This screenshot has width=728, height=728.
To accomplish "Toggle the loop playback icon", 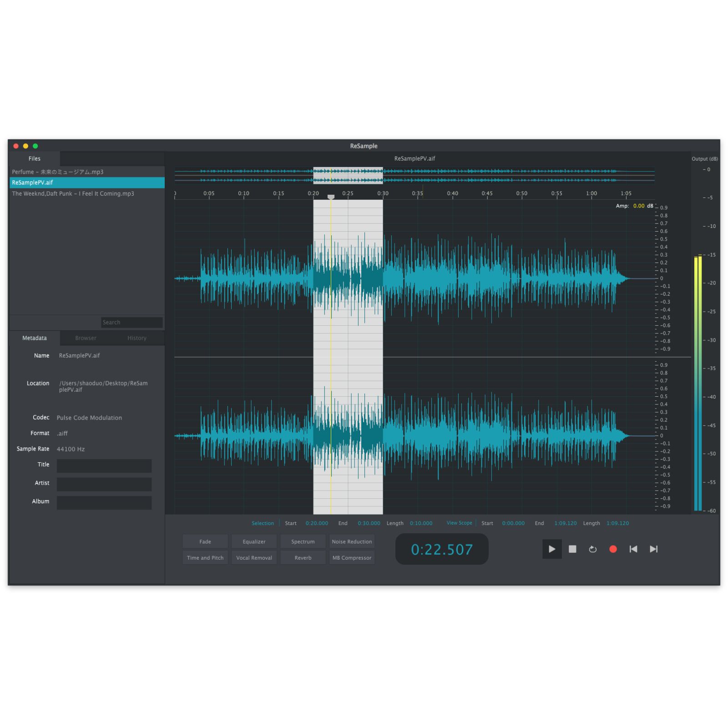I will pyautogui.click(x=592, y=549).
